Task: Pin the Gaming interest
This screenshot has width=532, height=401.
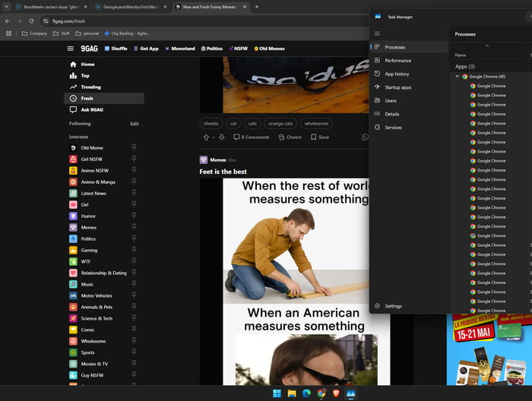Action: click(134, 250)
